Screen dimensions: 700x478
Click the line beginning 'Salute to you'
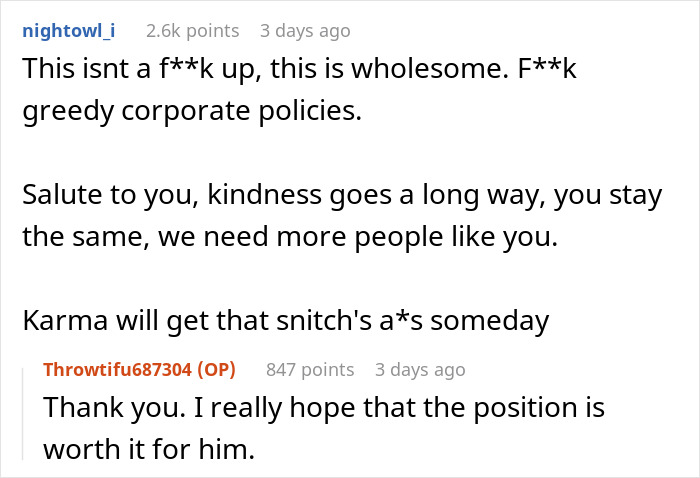coord(340,194)
